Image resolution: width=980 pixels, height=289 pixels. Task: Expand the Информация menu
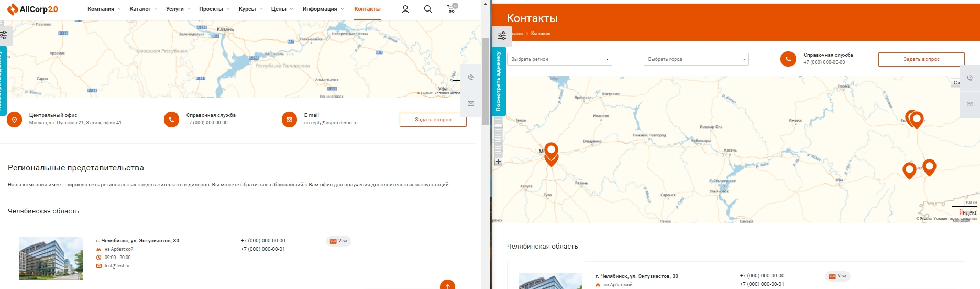coord(323,9)
